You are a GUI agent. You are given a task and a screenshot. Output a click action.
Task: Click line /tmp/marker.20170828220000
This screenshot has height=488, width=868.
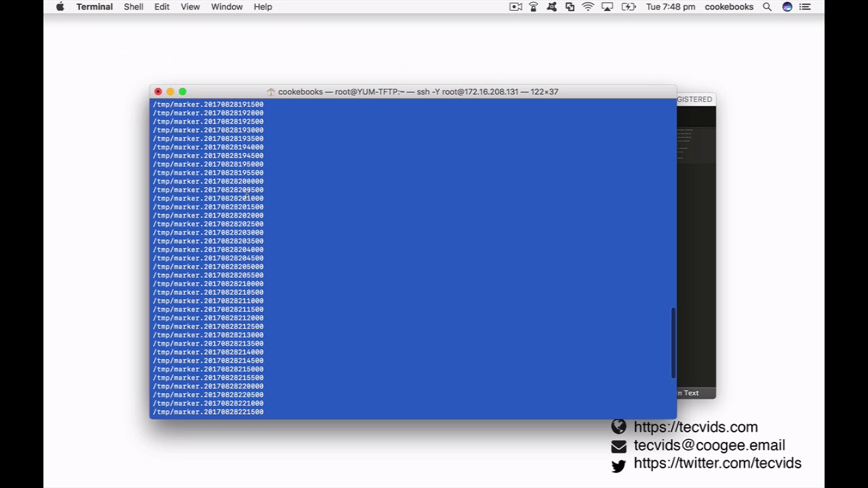pos(208,386)
